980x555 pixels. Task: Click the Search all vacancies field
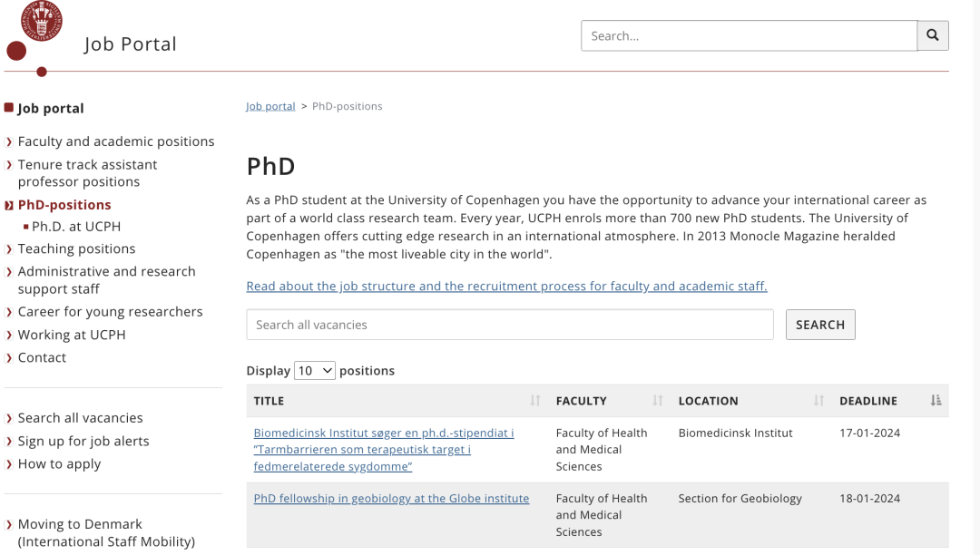pyautogui.click(x=509, y=325)
